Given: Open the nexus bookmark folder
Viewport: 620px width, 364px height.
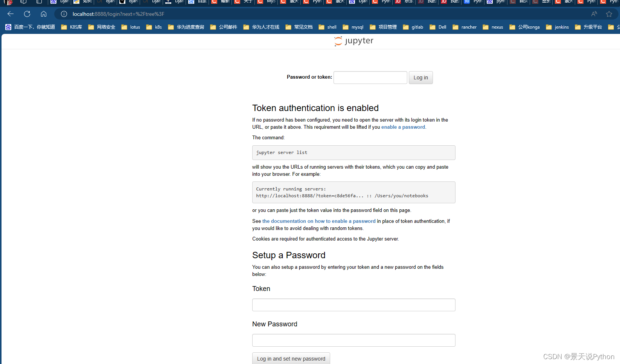Looking at the screenshot, I should click(x=493, y=27).
